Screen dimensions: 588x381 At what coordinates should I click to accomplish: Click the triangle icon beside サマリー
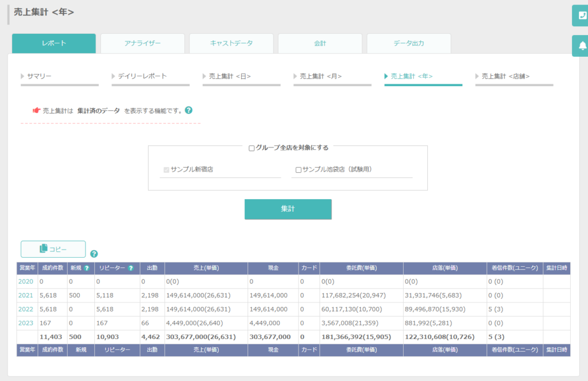click(22, 76)
